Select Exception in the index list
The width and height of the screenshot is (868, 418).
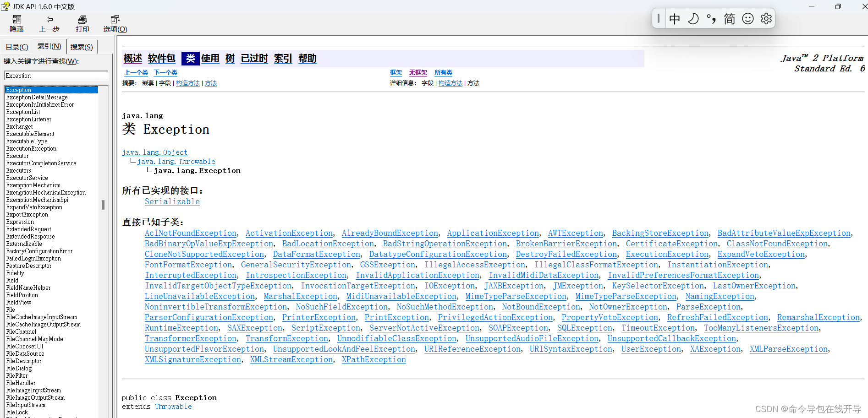(x=51, y=90)
